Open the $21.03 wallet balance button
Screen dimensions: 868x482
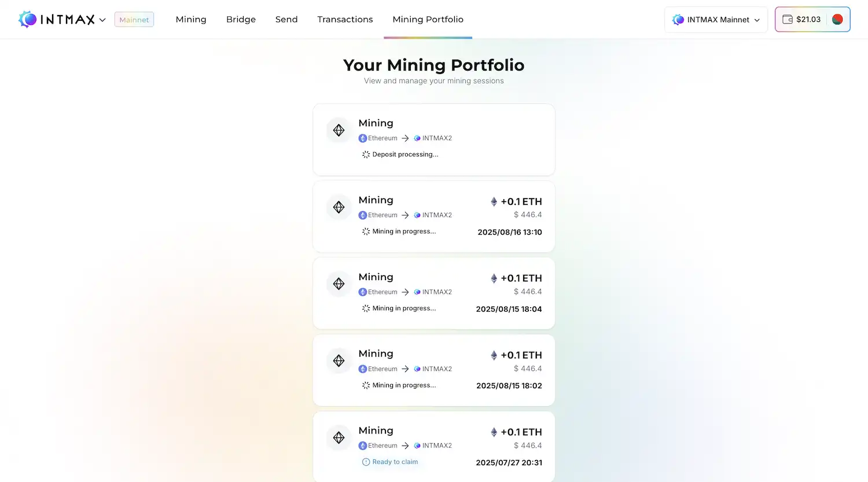(812, 19)
